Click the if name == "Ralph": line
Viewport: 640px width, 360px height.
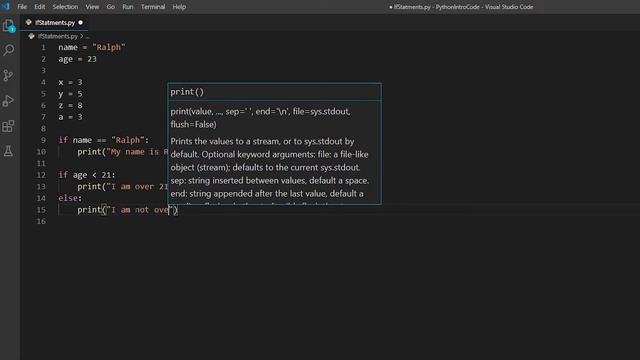point(104,140)
